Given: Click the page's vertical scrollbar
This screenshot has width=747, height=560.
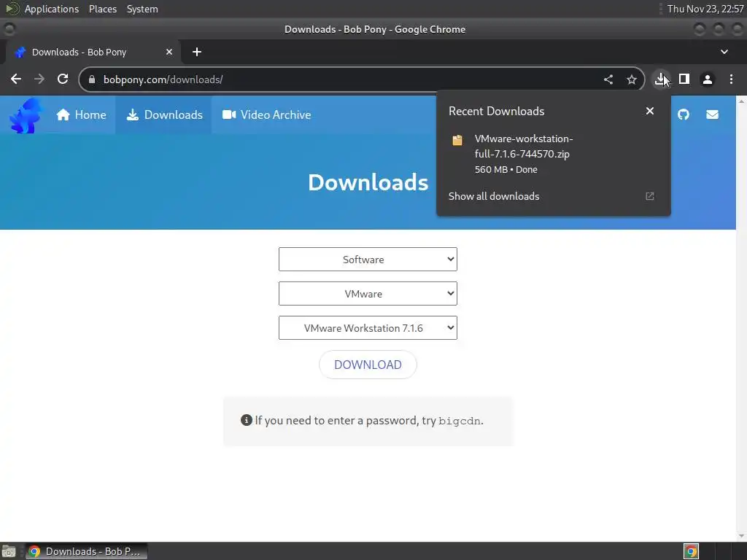Looking at the screenshot, I should pos(741,319).
